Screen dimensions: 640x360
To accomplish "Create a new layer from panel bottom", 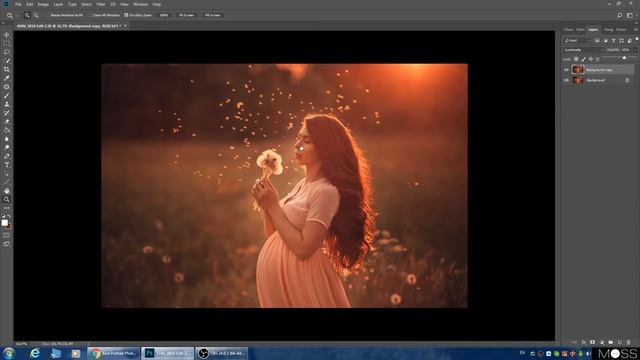I will (620, 342).
